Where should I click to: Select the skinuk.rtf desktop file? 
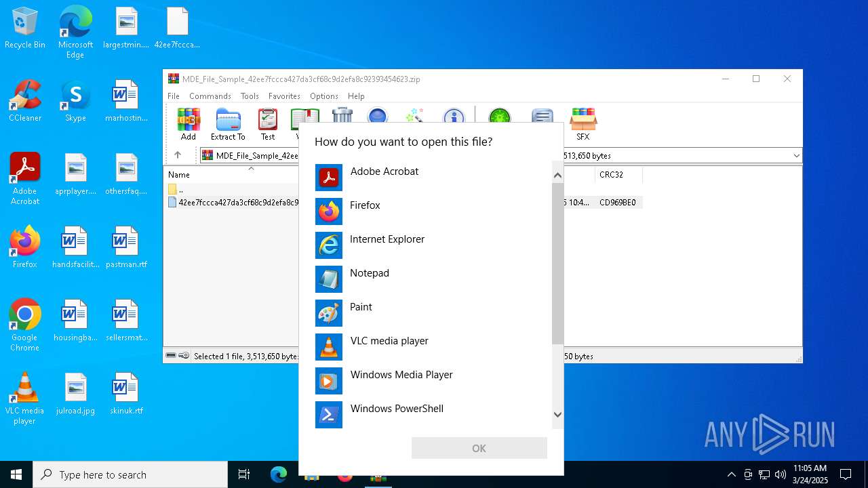pyautogui.click(x=126, y=394)
